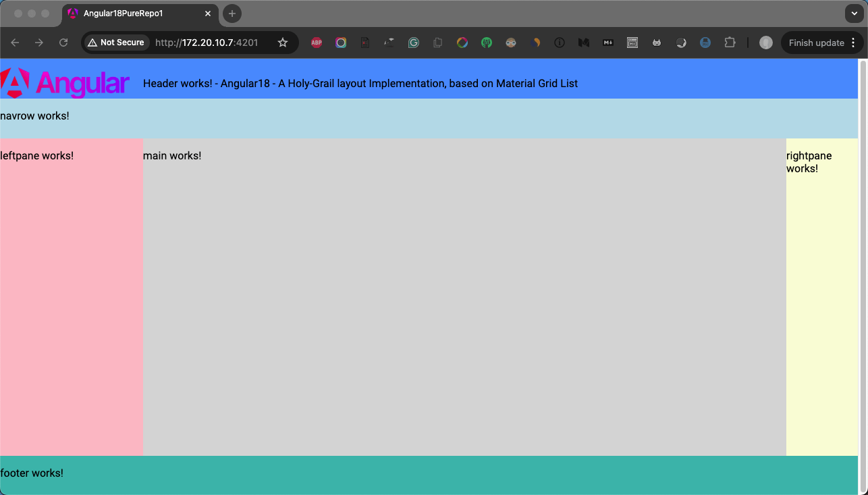Click the page scrollbar on the right
Viewport: 868px width, 495px height.
(x=863, y=203)
